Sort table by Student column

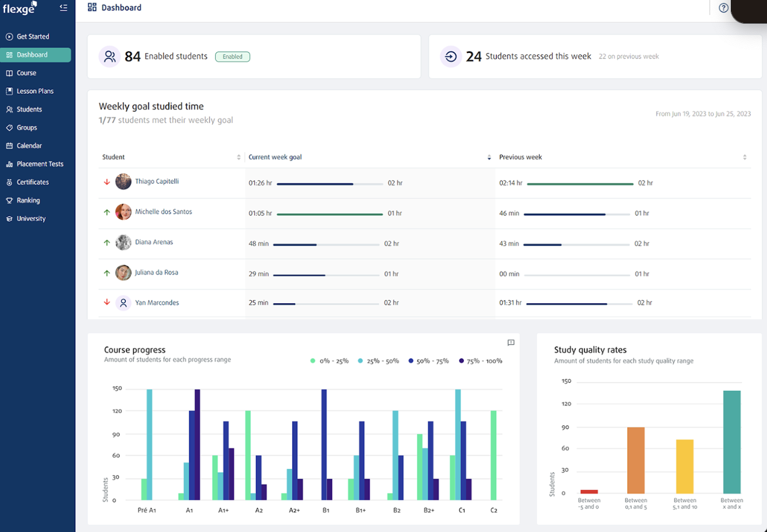(239, 157)
